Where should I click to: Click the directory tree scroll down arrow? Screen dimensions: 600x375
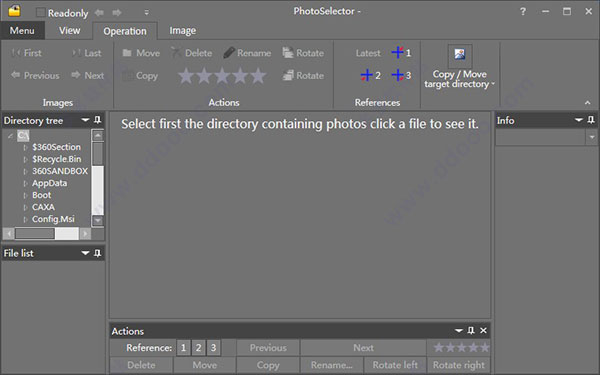click(98, 220)
